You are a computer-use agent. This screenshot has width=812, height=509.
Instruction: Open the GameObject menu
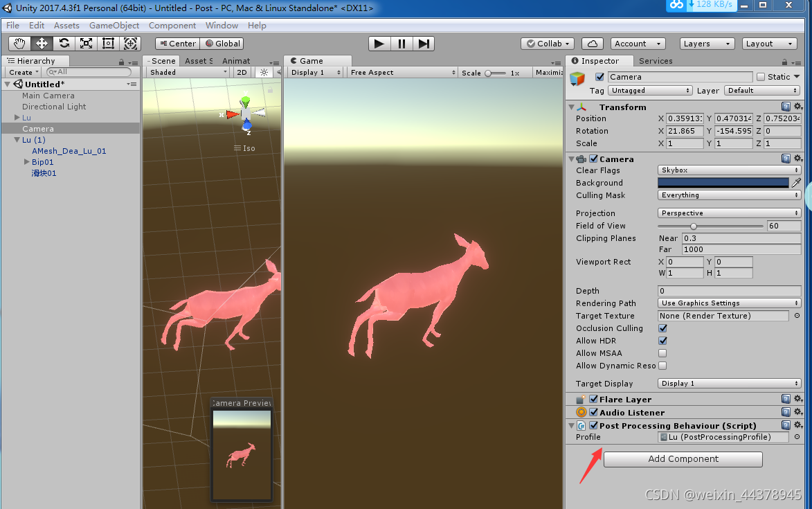[x=114, y=26]
